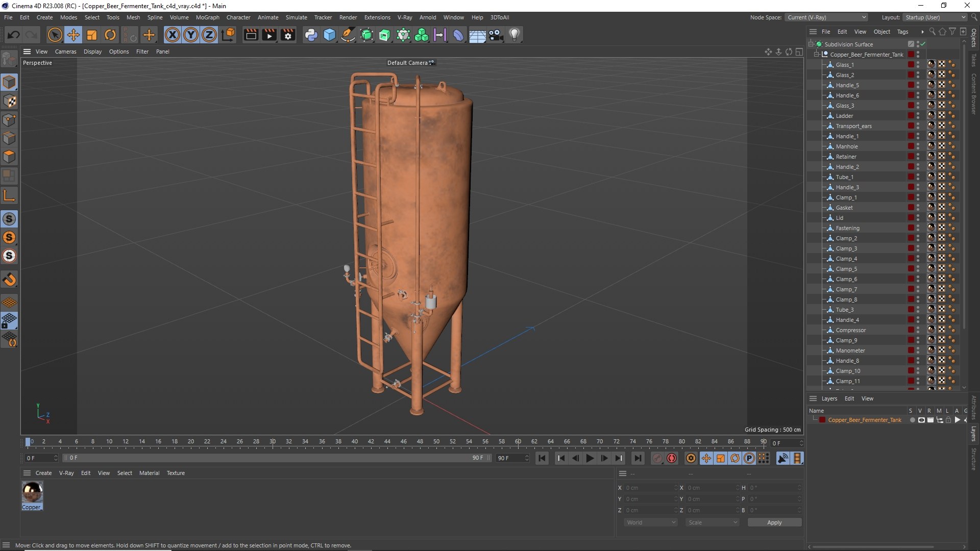The height and width of the screenshot is (551, 980).
Task: Open the Layout Startup dropdown
Action: (x=935, y=17)
